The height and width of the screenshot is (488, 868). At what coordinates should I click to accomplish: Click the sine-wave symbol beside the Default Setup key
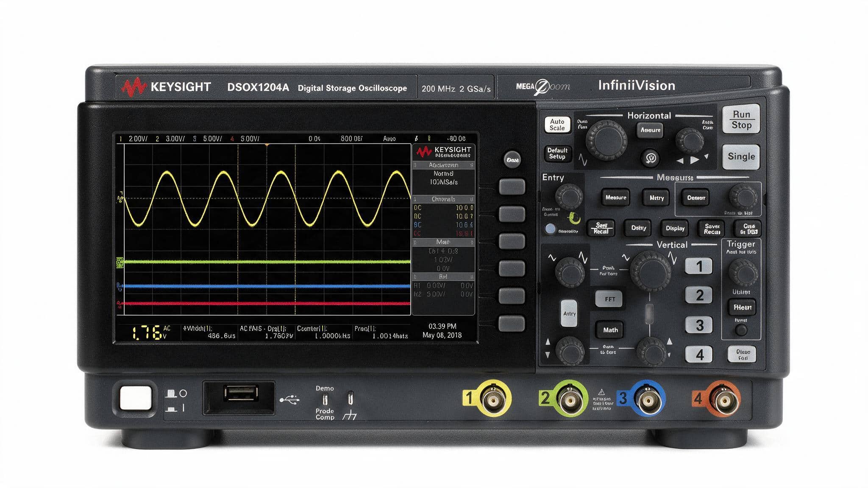(583, 159)
